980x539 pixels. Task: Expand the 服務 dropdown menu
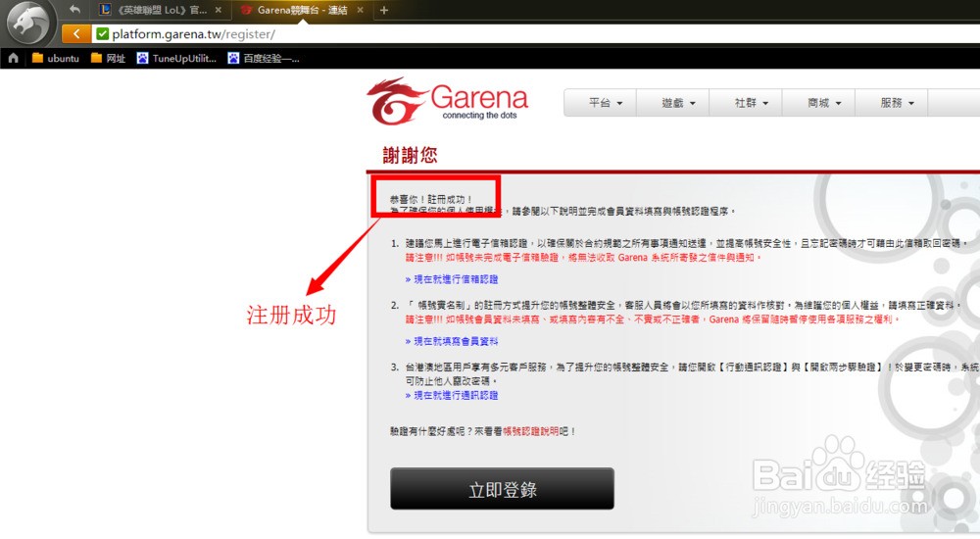pyautogui.click(x=891, y=103)
